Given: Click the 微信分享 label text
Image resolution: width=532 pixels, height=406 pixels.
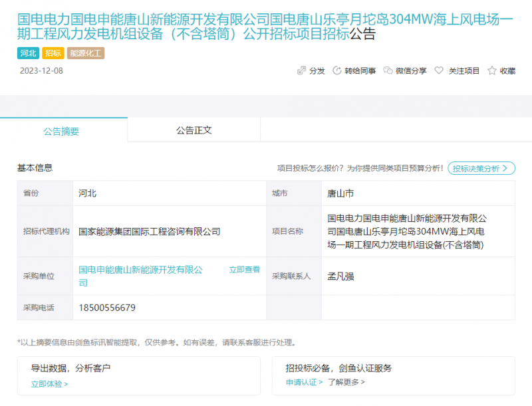Looking at the screenshot, I should pos(411,71).
